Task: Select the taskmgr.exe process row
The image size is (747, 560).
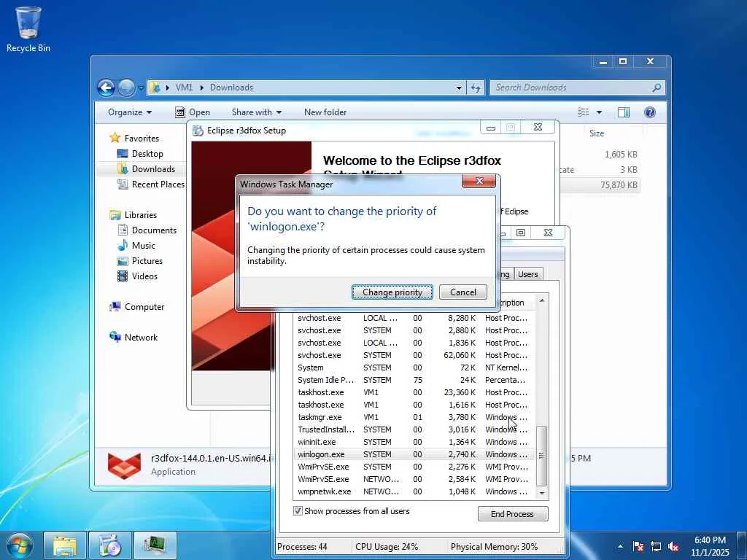Action: click(x=414, y=417)
